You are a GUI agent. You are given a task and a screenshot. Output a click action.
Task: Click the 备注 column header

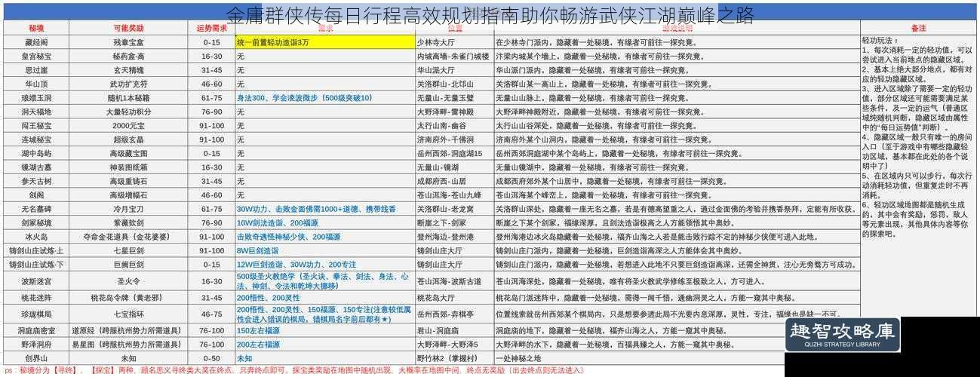click(918, 28)
